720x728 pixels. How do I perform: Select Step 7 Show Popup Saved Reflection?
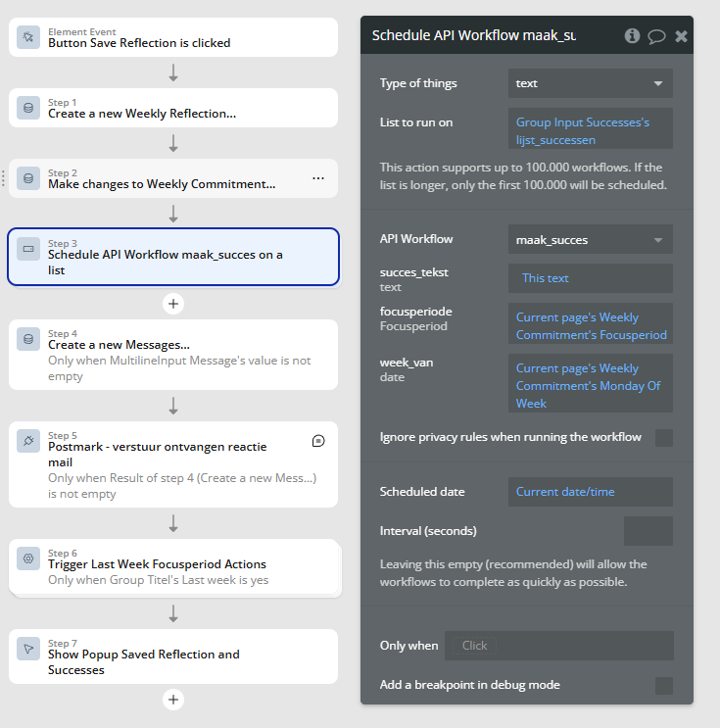[x=173, y=656]
